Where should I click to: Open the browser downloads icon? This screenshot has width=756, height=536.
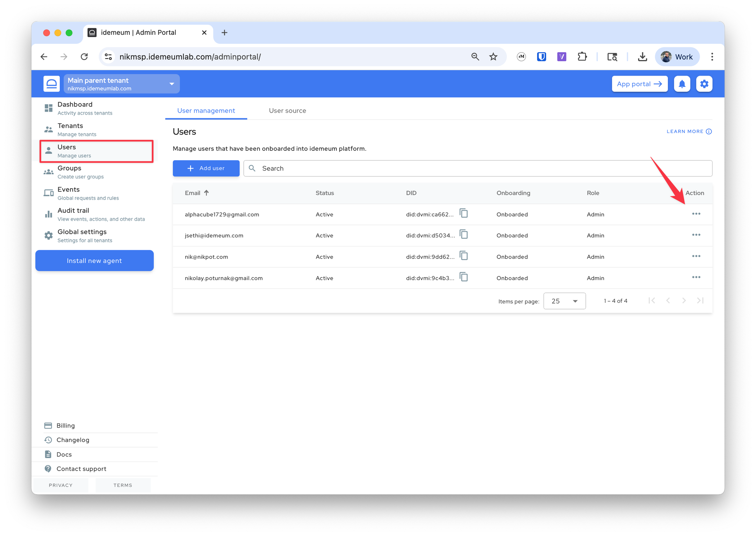point(642,57)
